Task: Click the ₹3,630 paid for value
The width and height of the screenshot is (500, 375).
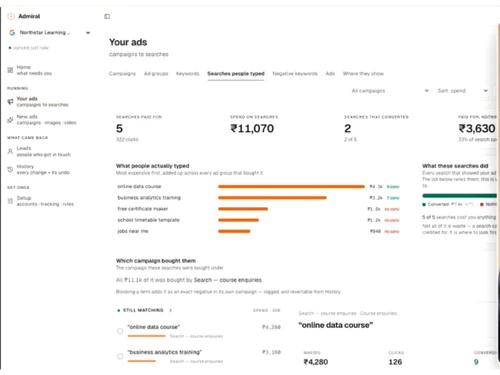Action: pos(477,128)
